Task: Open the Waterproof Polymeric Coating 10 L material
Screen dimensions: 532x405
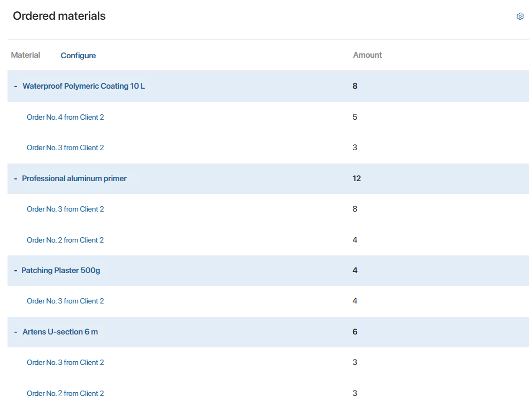Action: pos(83,86)
